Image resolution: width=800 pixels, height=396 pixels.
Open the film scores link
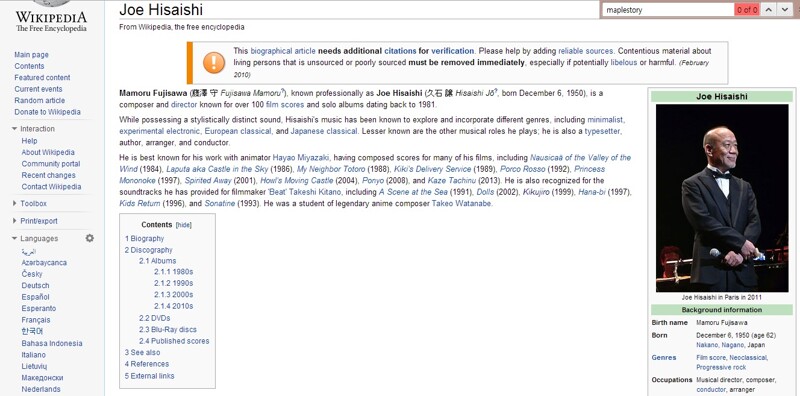pyautogui.click(x=285, y=105)
